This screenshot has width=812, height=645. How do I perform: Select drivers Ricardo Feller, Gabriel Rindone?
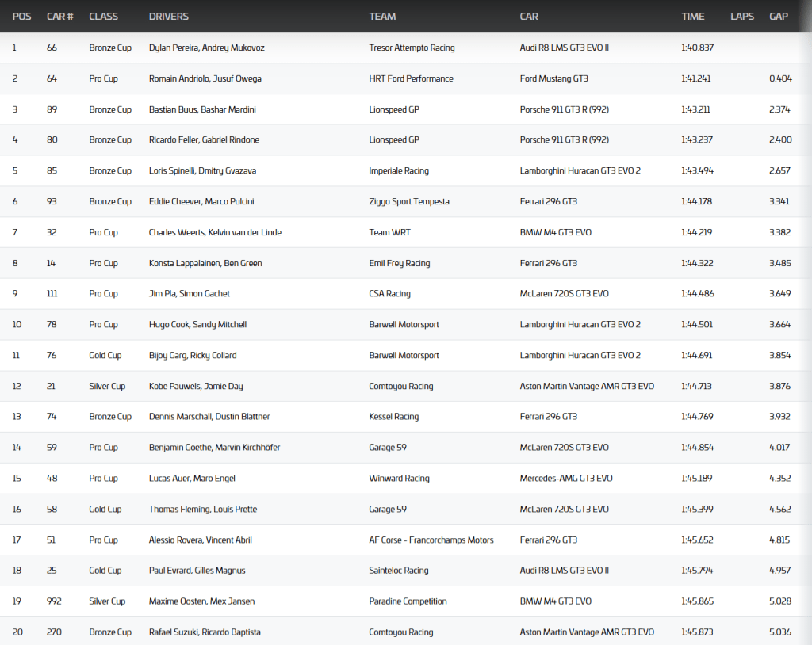click(204, 139)
